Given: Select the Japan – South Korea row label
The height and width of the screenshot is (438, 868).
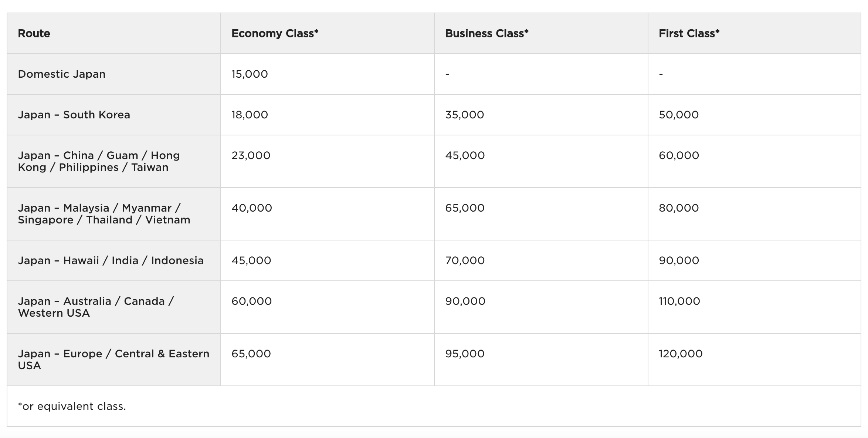Looking at the screenshot, I should [x=74, y=115].
